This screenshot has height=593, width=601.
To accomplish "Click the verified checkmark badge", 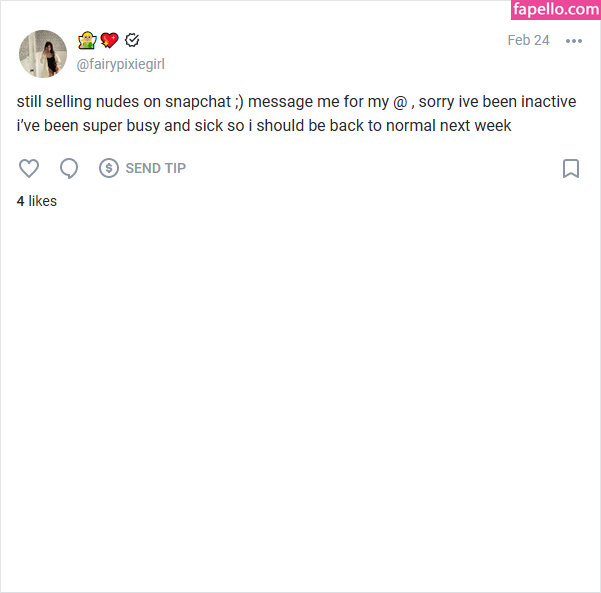I will click(132, 40).
